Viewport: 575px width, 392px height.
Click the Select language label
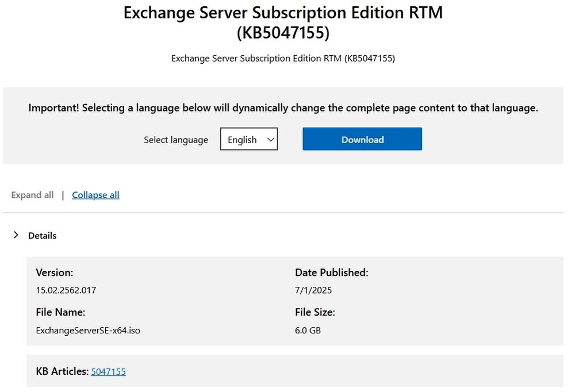click(175, 140)
